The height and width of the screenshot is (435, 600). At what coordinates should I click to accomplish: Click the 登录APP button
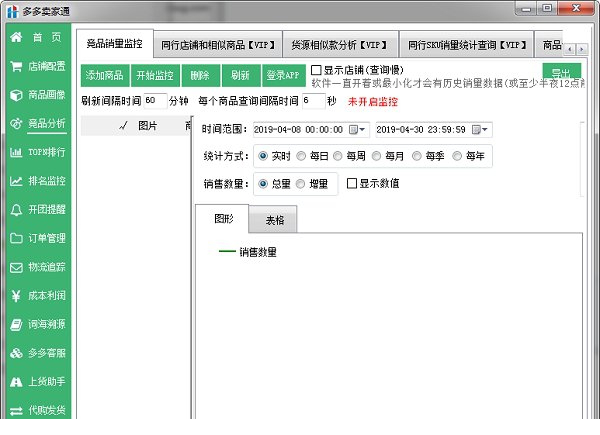pyautogui.click(x=283, y=75)
